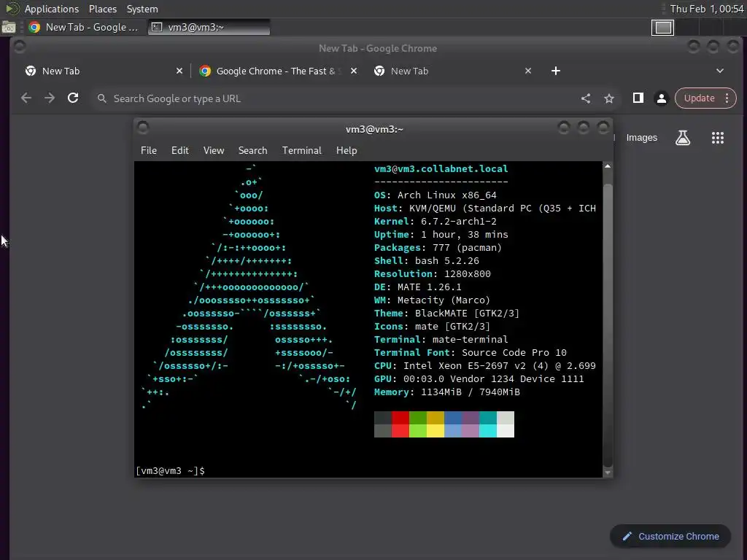Click the back arrow in Chrome

[x=26, y=98]
